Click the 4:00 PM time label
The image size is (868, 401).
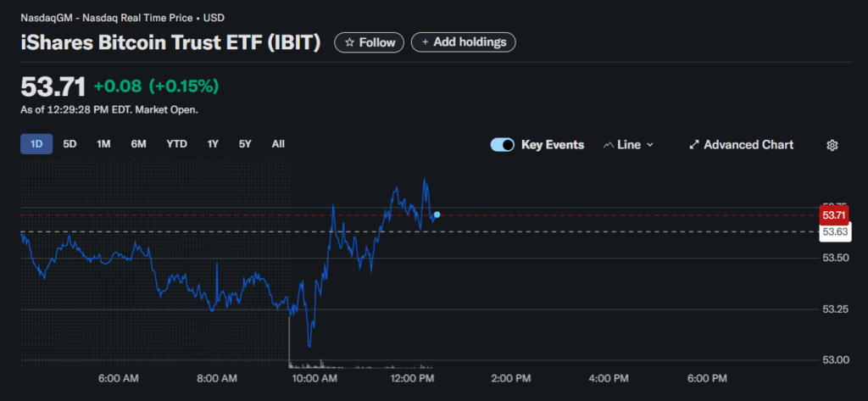point(609,379)
